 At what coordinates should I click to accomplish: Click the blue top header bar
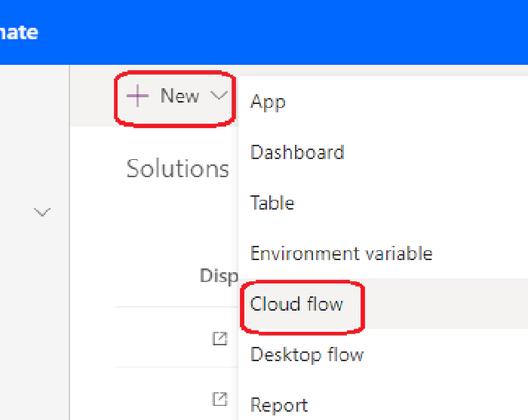point(264,32)
